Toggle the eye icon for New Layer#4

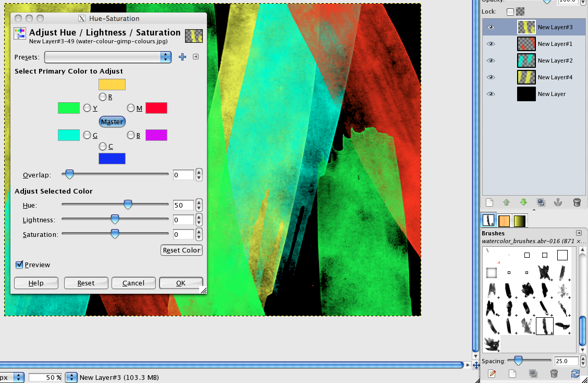tap(491, 77)
